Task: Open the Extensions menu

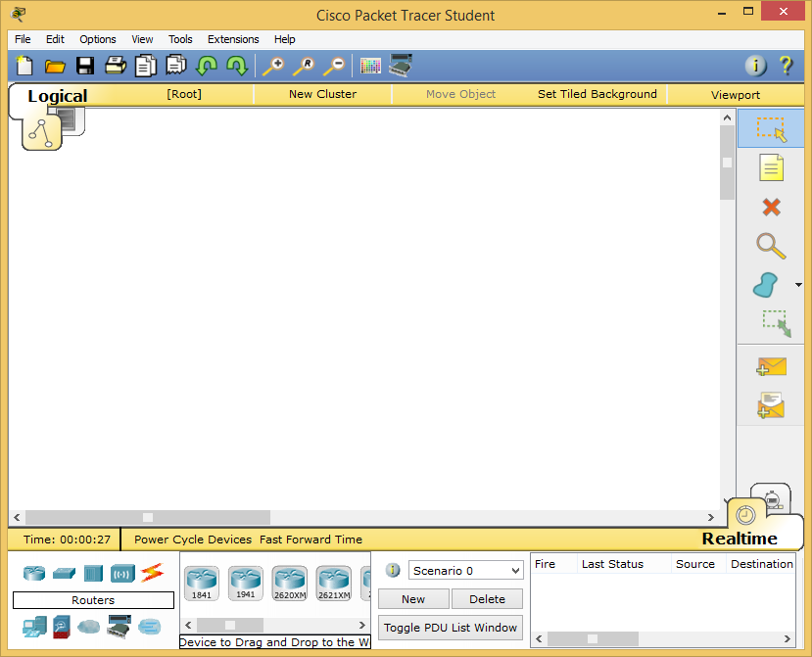Action: coord(233,39)
